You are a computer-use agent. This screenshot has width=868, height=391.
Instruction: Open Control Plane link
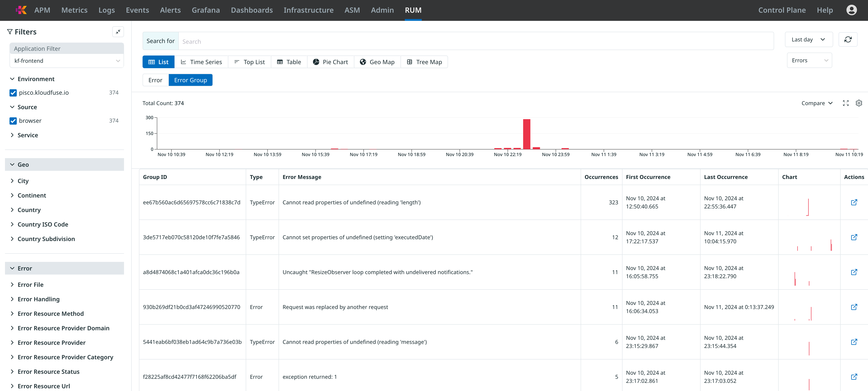pyautogui.click(x=781, y=10)
